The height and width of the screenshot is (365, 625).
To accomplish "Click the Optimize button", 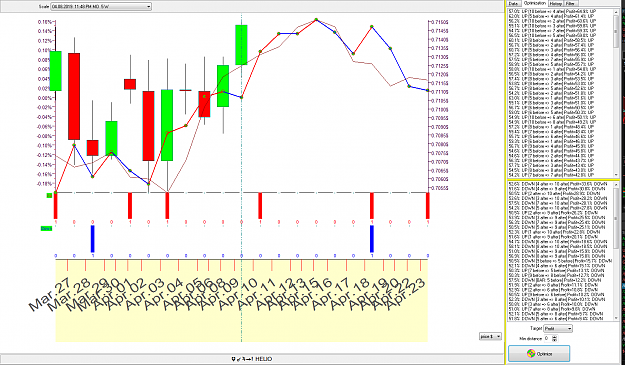I will (539, 353).
